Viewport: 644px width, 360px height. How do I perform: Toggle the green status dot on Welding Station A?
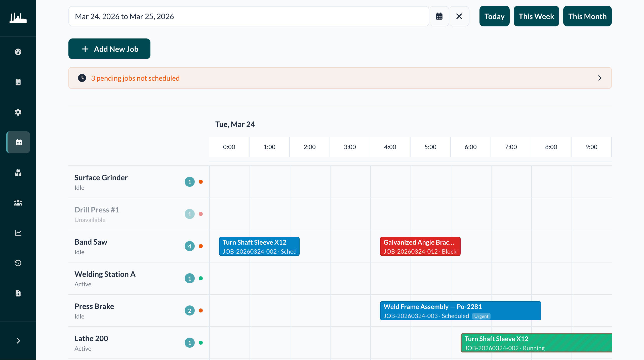point(201,278)
